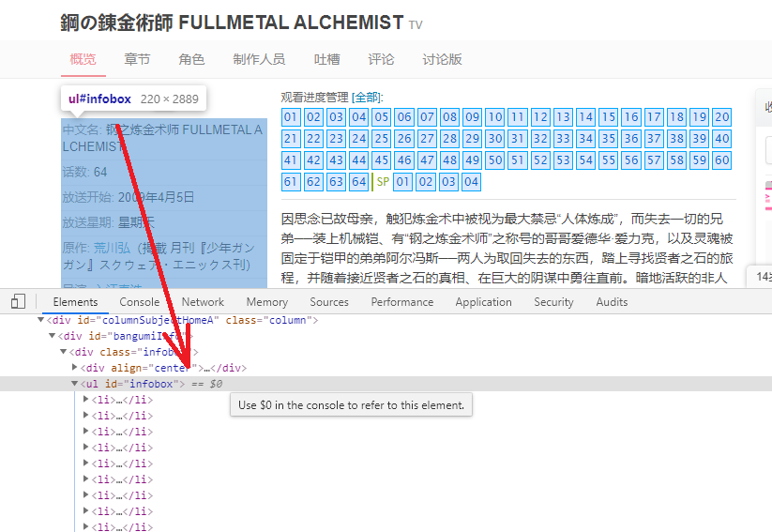Collapse the ul id infobox node

[x=75, y=383]
